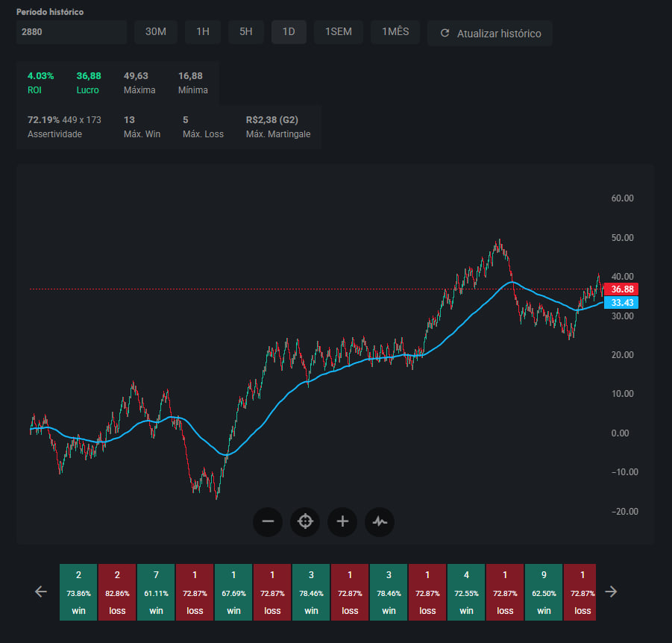Click the refresh icon in Atualizar histórico
672x643 pixels.
pyautogui.click(x=445, y=34)
